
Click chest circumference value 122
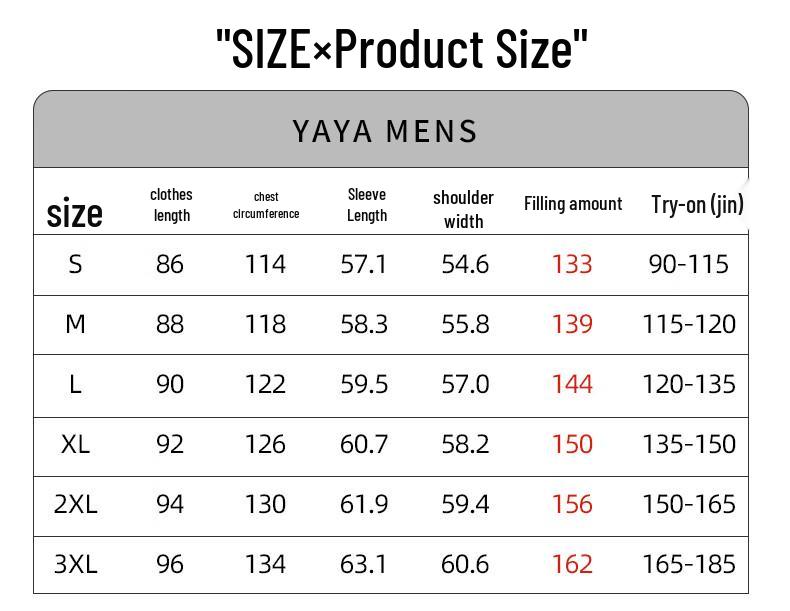coord(265,384)
